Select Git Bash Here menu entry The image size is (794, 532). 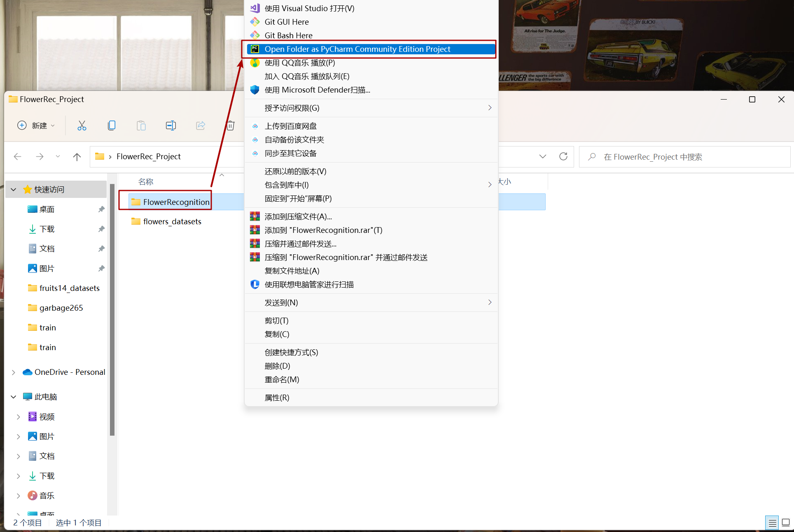288,35
